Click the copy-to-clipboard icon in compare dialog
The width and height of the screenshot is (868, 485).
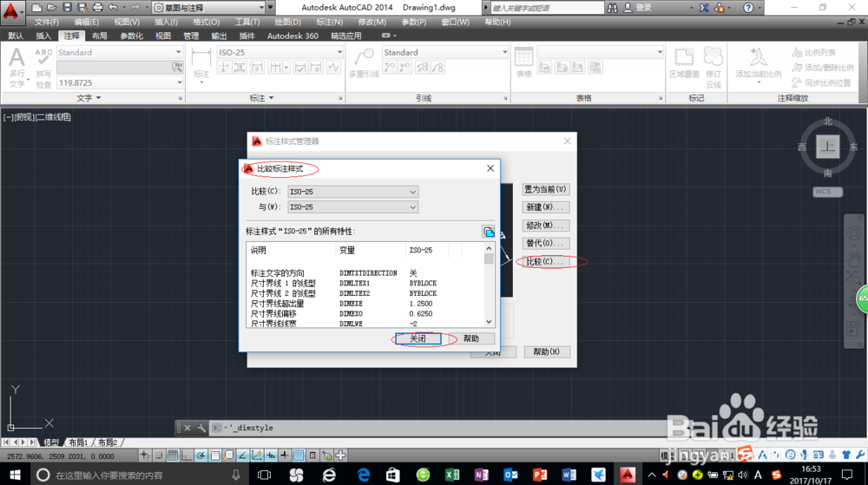tap(488, 231)
